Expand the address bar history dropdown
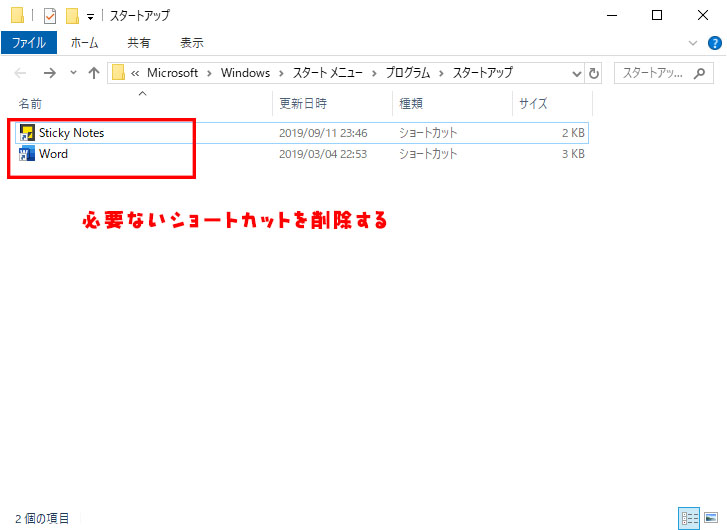The image size is (727, 530). (x=576, y=73)
